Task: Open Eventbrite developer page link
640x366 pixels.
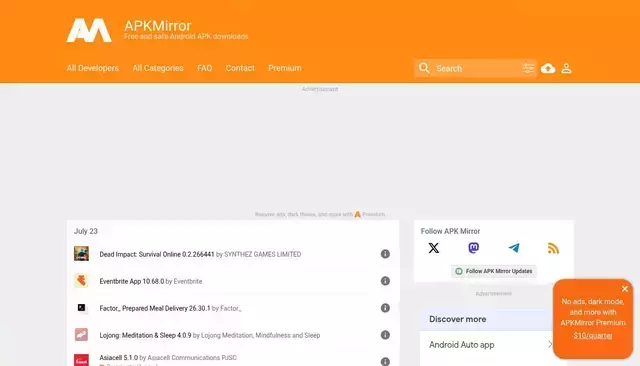Action: point(188,281)
